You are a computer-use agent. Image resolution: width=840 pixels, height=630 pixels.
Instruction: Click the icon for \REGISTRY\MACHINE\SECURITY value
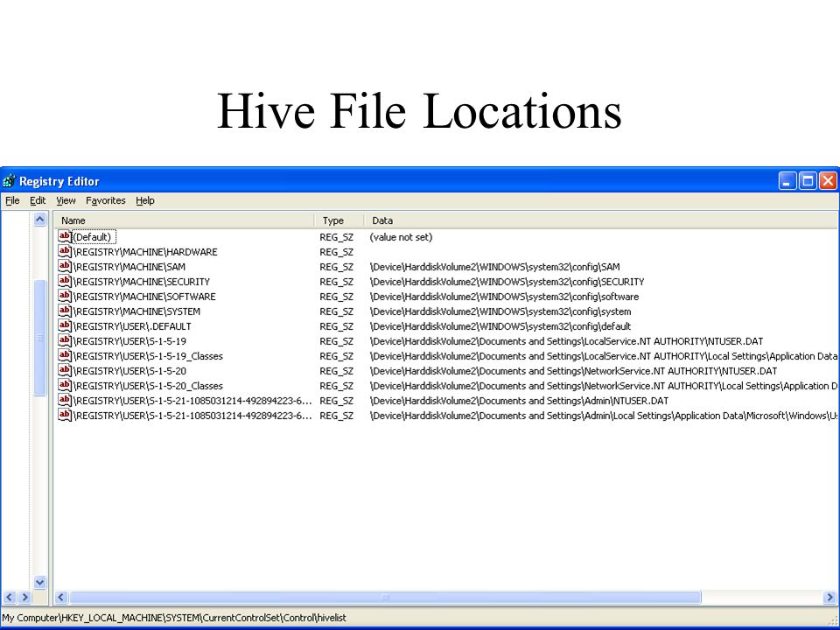tap(64, 281)
